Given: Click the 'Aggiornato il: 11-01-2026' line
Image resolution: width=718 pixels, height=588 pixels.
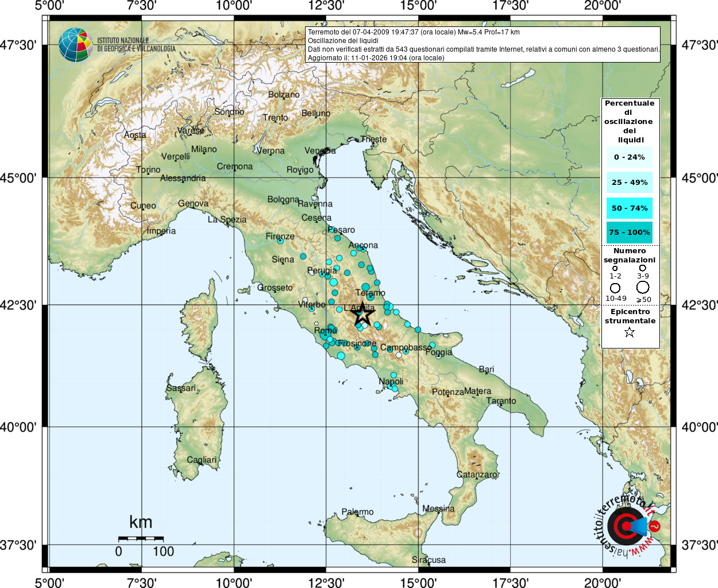Looking at the screenshot, I should point(376,58).
